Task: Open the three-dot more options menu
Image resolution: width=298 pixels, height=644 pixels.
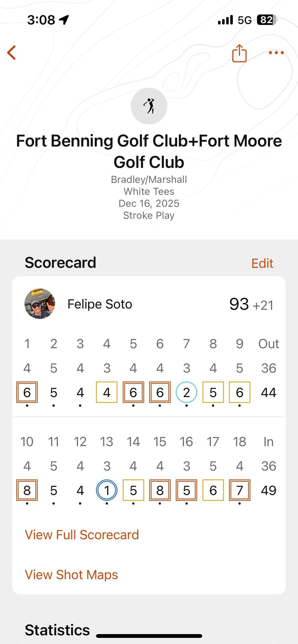Action: coord(276,53)
